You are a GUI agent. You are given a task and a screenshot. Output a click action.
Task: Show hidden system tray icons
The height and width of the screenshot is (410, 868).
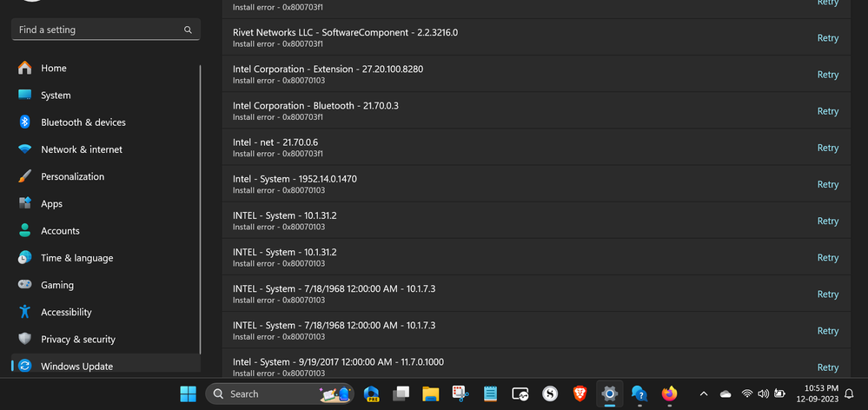[x=704, y=394]
